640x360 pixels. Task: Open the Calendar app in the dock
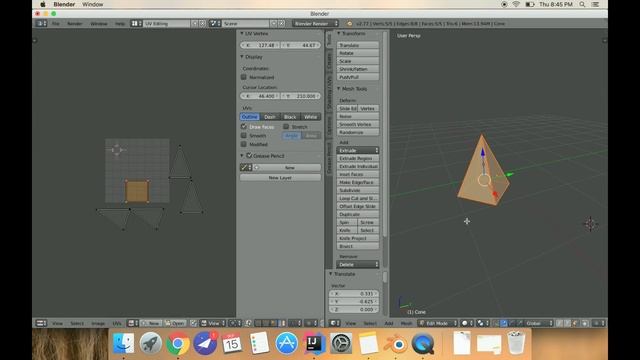232,343
